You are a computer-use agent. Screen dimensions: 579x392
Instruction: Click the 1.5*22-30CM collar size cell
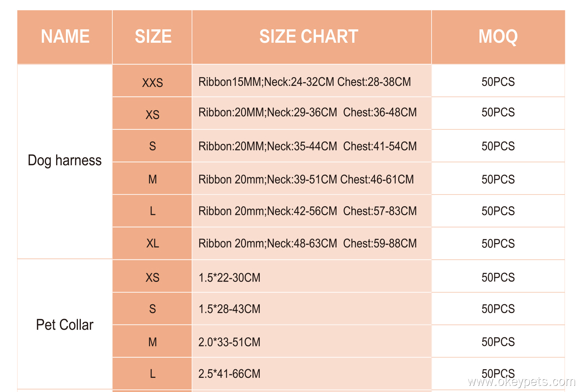pyautogui.click(x=229, y=278)
